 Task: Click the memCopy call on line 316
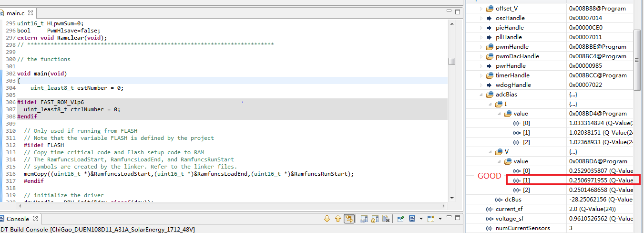[x=189, y=174]
